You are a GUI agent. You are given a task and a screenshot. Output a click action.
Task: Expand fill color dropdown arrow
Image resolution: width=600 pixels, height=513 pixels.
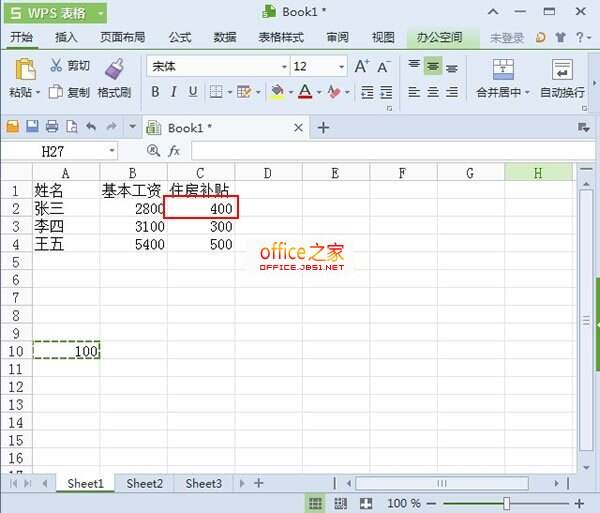point(291,92)
